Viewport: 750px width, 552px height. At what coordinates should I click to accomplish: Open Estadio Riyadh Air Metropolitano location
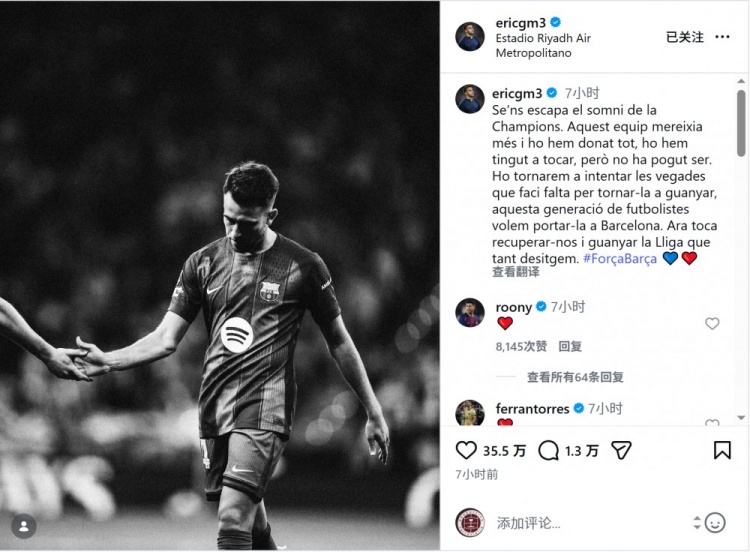click(543, 45)
